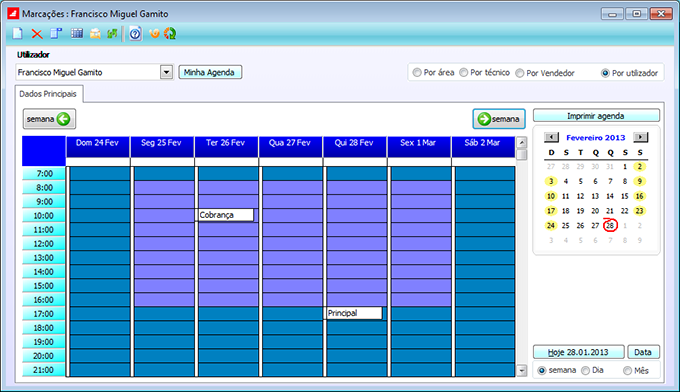Open the Utilizador dropdown arrow

pos(166,72)
